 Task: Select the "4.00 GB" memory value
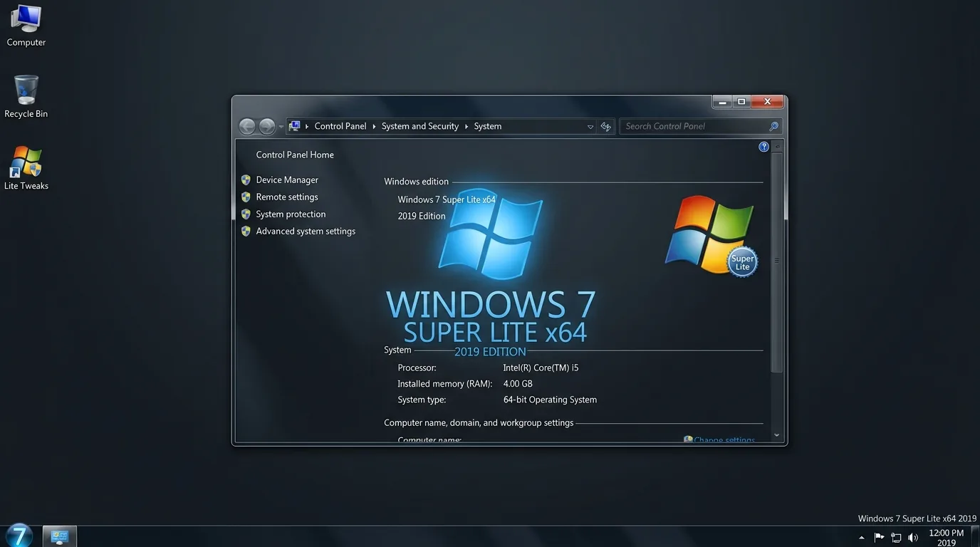point(518,384)
